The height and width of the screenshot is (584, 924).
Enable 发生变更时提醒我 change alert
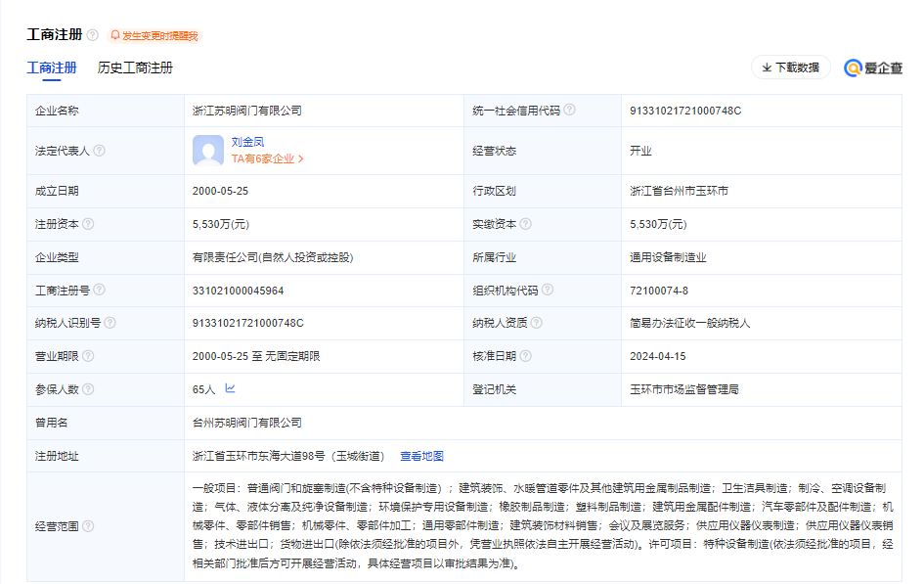pos(154,35)
